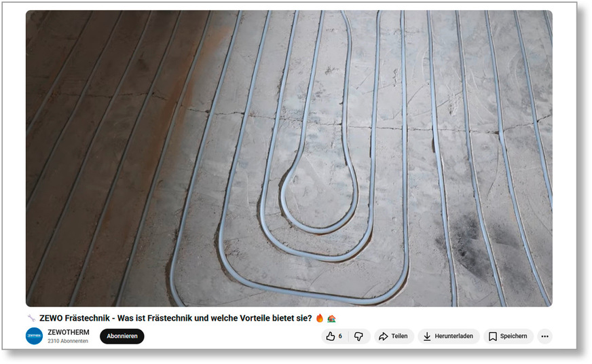Click the fire emoji in the title
The image size is (592, 364).
[319, 318]
